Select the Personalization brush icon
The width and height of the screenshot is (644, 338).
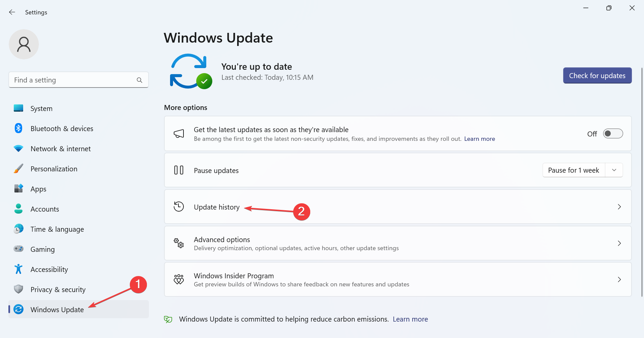pos(18,168)
